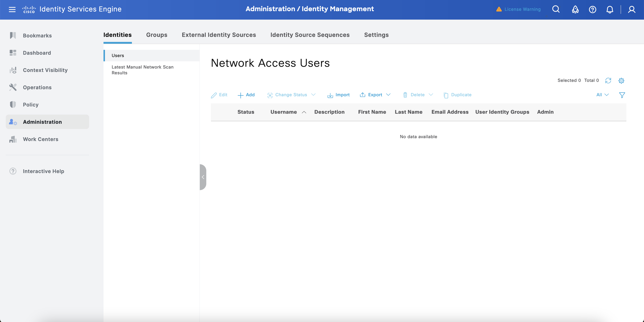Click the Import download icon
This screenshot has width=644, height=322.
pyautogui.click(x=330, y=95)
